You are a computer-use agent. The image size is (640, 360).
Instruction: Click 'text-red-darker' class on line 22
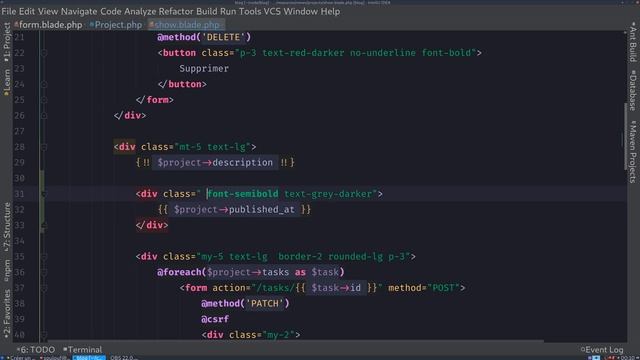[x=303, y=53]
